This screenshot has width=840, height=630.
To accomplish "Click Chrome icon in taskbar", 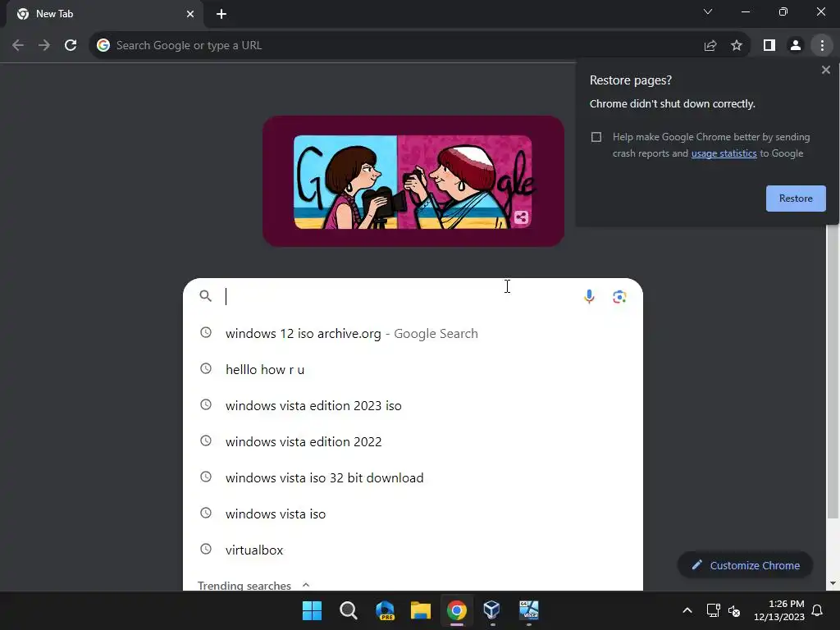I will (x=456, y=610).
